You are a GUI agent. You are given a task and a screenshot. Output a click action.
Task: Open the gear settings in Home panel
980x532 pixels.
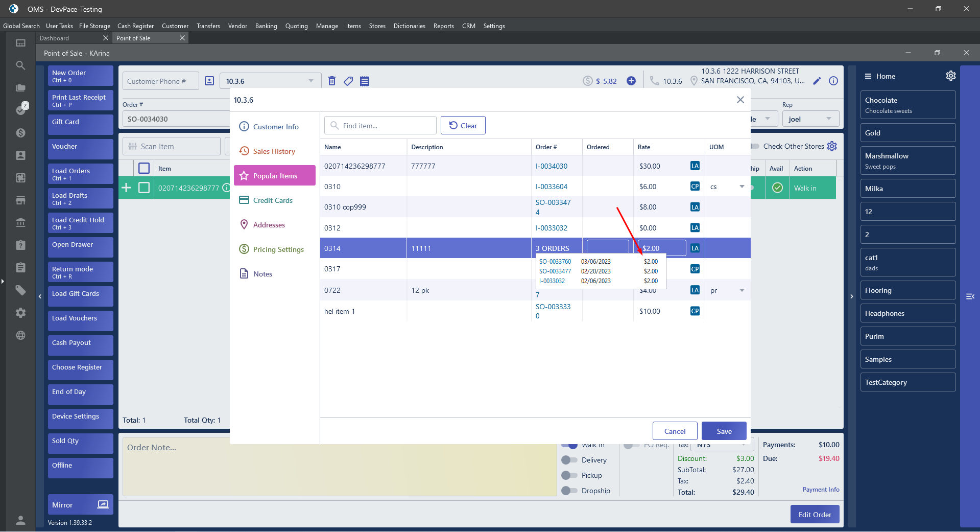950,76
